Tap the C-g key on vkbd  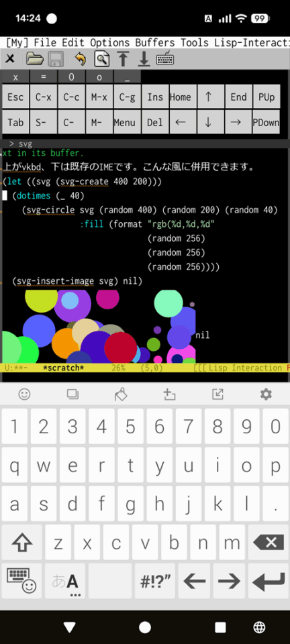coord(127,97)
